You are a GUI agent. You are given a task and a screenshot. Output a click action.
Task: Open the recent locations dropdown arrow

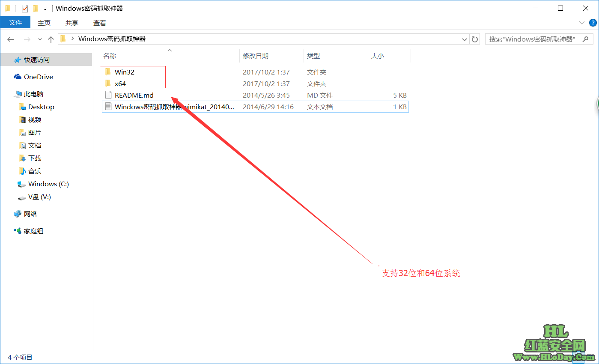pyautogui.click(x=40, y=39)
